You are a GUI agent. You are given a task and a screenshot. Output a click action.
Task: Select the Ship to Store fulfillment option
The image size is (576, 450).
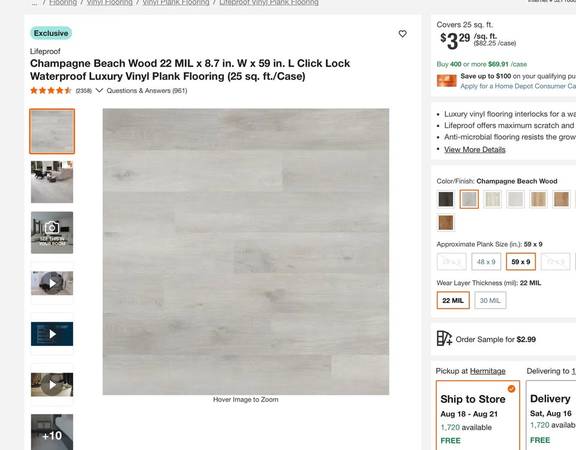click(x=478, y=415)
